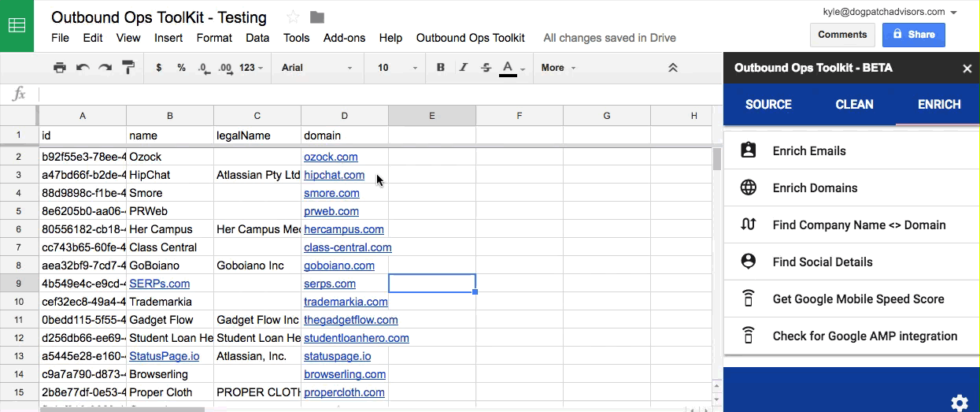Select row 9 header
This screenshot has height=412, width=980.
click(19, 284)
